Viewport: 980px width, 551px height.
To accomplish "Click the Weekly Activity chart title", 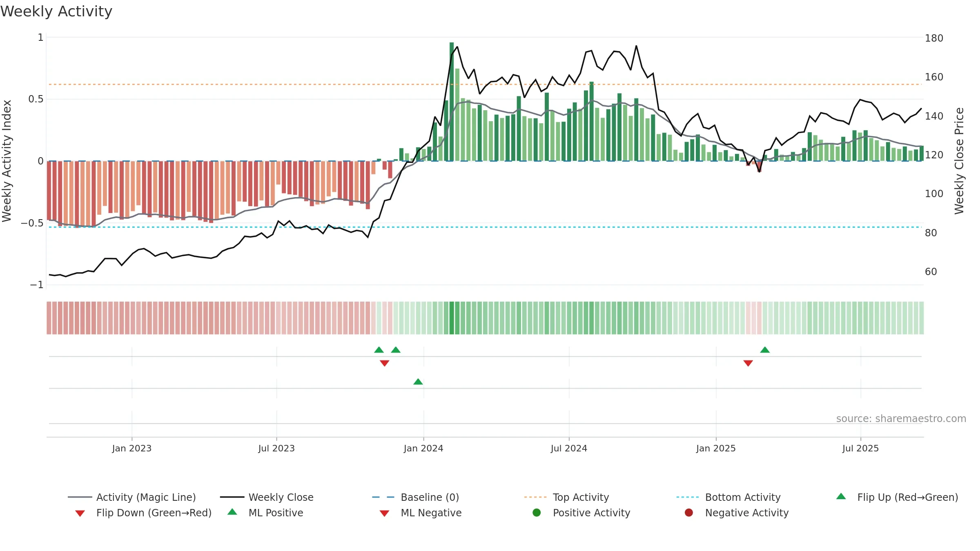I will point(56,11).
